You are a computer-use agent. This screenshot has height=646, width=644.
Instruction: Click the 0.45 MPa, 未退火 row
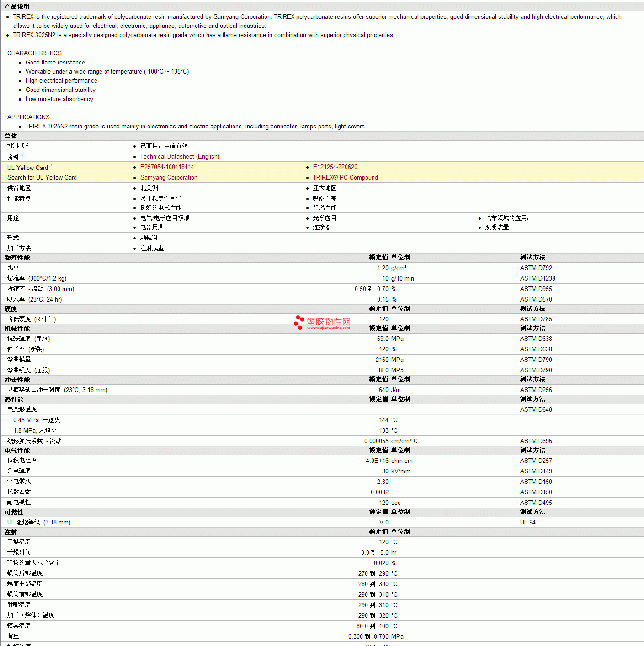tap(37, 420)
